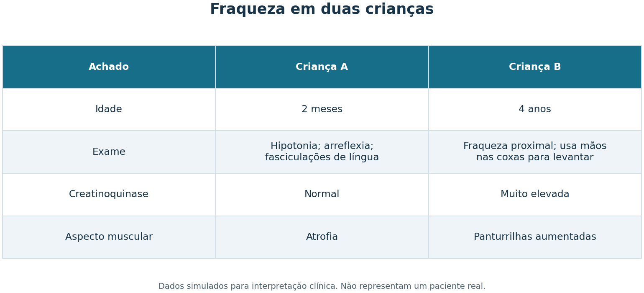Click the 'Normal' creatinoquinase cell

[x=322, y=195]
